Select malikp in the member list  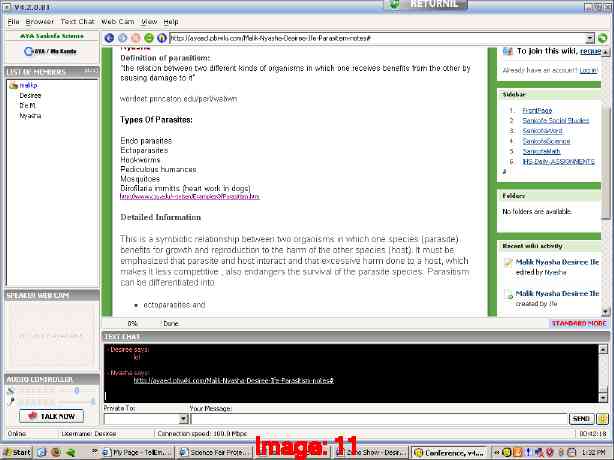(29, 85)
